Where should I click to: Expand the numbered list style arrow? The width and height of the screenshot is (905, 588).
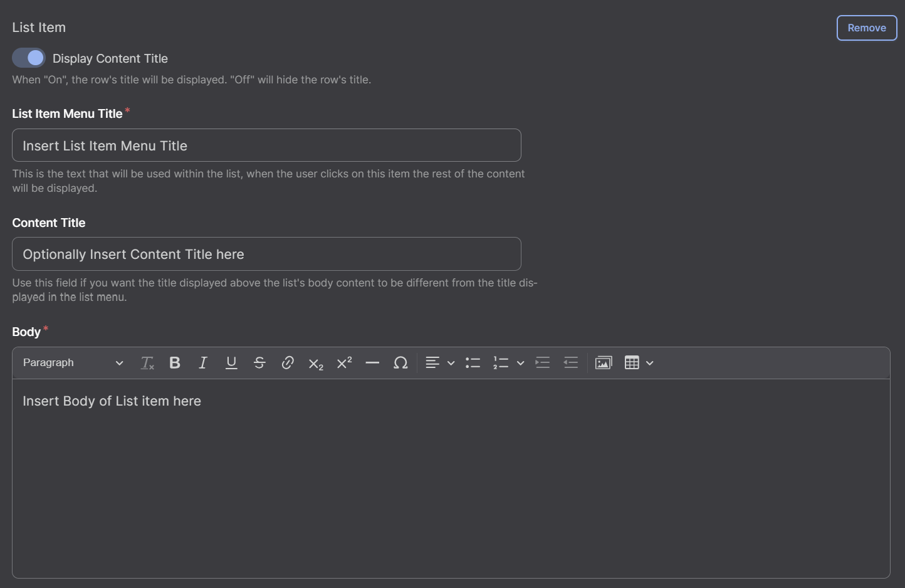coord(520,363)
